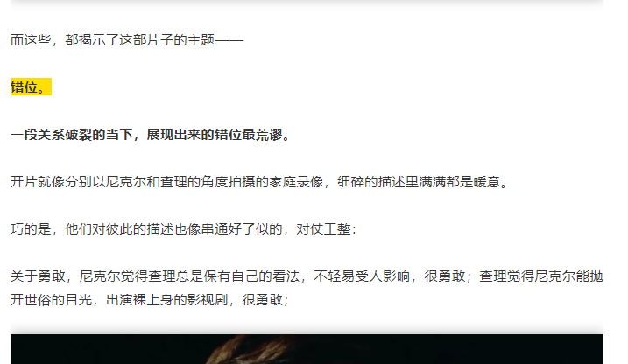Click the phrase "串通好了似的"

[242, 228]
